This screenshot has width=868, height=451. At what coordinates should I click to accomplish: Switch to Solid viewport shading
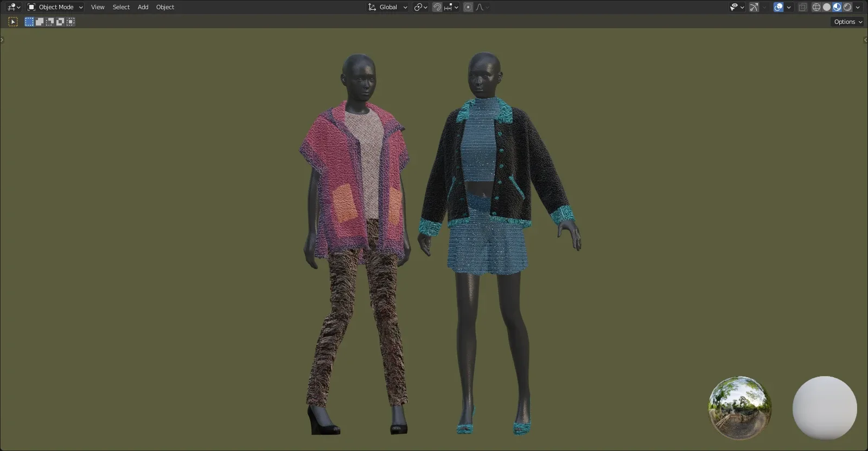[827, 7]
